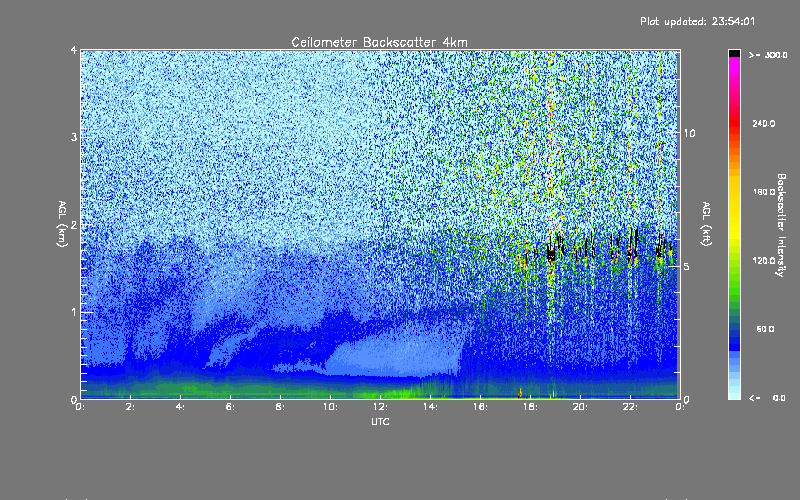Image resolution: width=800 pixels, height=500 pixels.
Task: Click the '12:' hour label on UTC axis
Action: click(x=380, y=407)
